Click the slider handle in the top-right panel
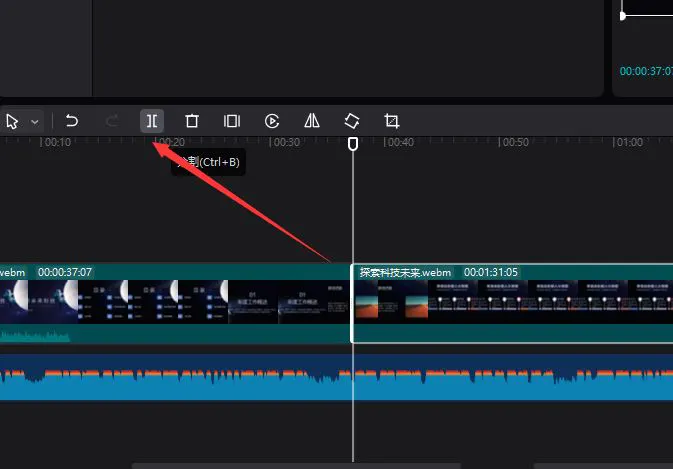The image size is (673, 469). tap(623, 16)
